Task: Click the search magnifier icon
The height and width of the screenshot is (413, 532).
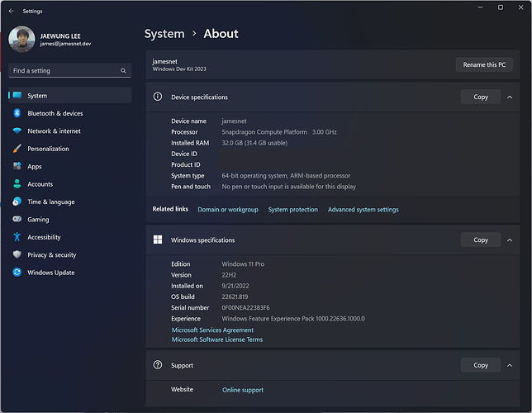Action: click(123, 70)
